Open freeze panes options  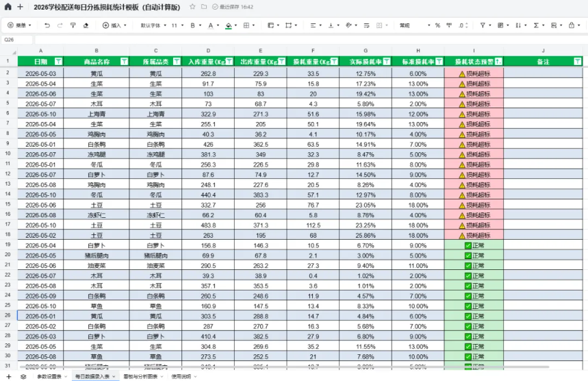tap(271, 25)
